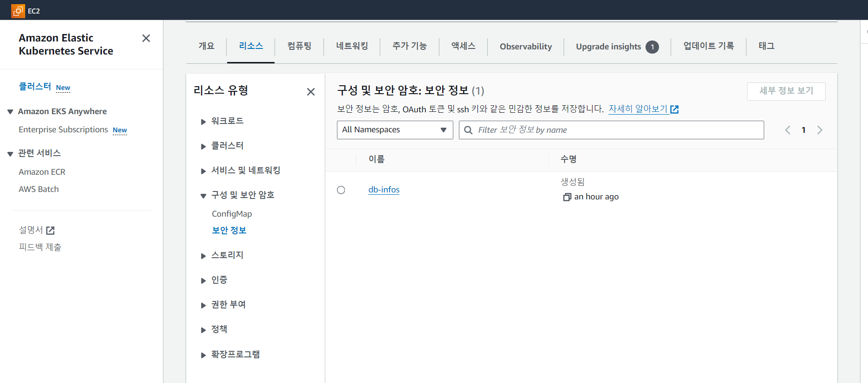Expand the 확장프로그램 resource type
The image size is (868, 383).
[x=203, y=356]
